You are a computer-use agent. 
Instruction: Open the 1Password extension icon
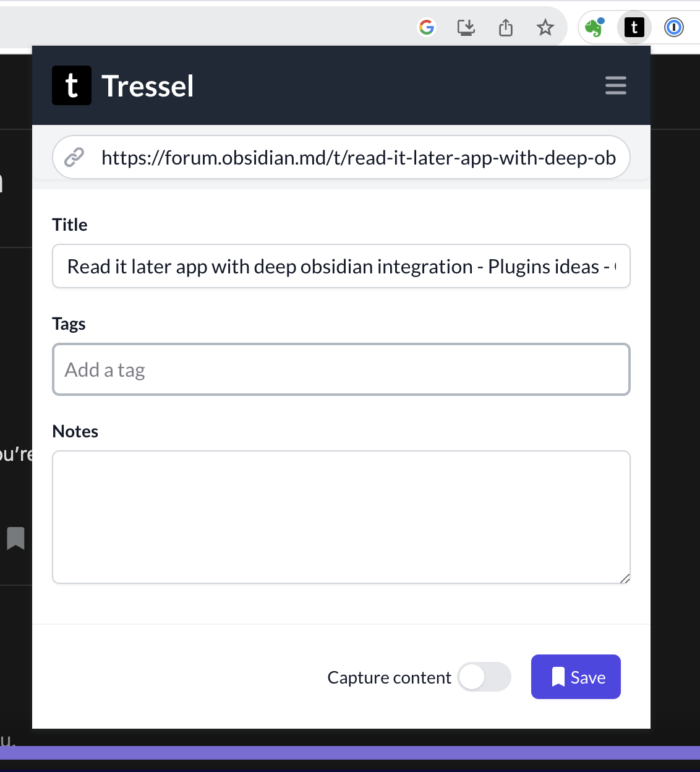(674, 27)
